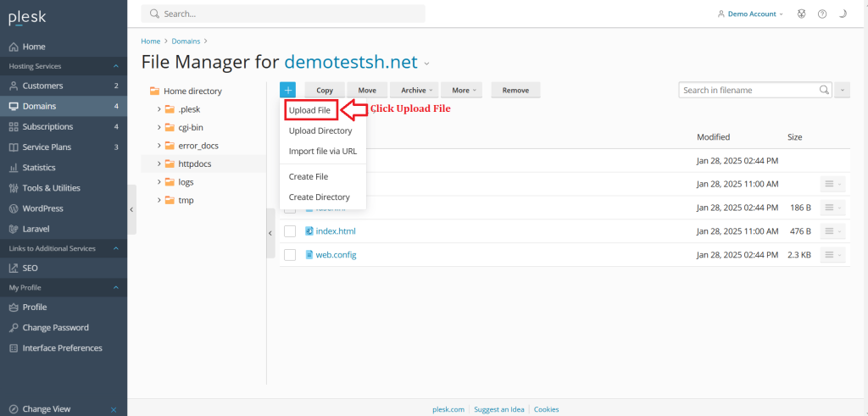
Task: Click the Copy button
Action: point(325,90)
